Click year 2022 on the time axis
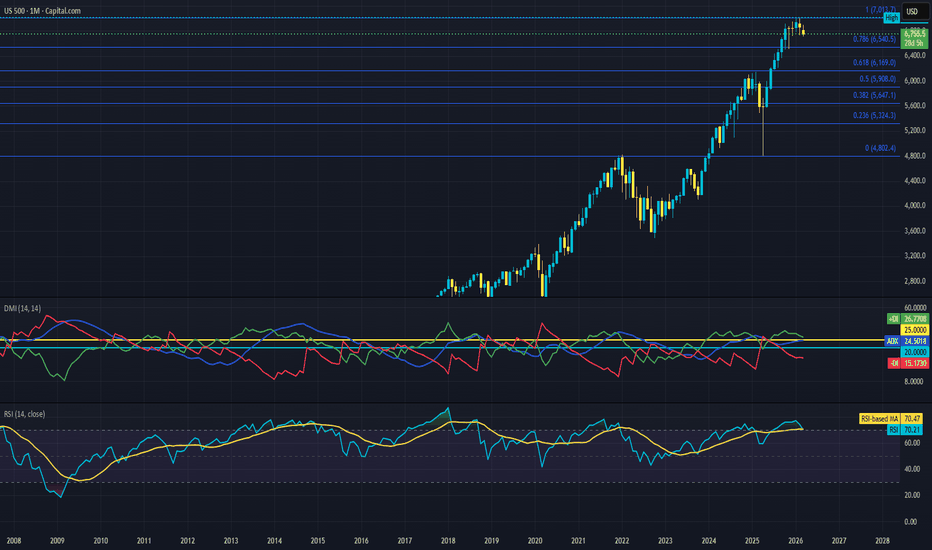 point(622,541)
